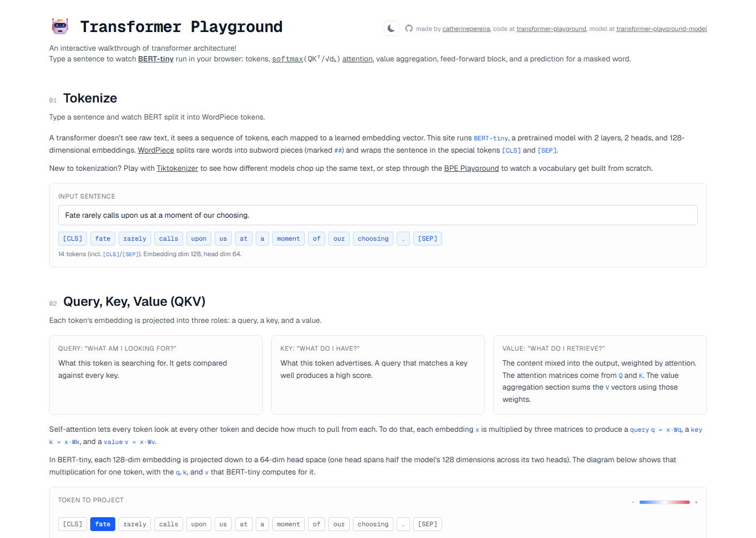Open the catherinepereira author link
Screen dimensions: 756x538
tap(466, 29)
